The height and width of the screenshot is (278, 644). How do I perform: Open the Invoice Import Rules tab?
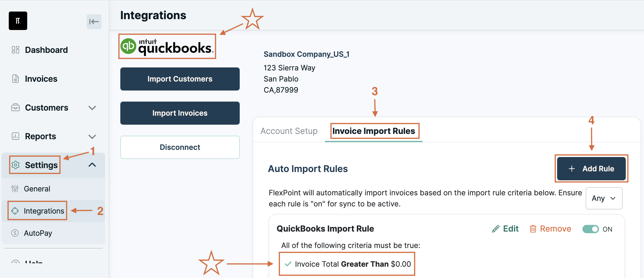[x=375, y=130]
